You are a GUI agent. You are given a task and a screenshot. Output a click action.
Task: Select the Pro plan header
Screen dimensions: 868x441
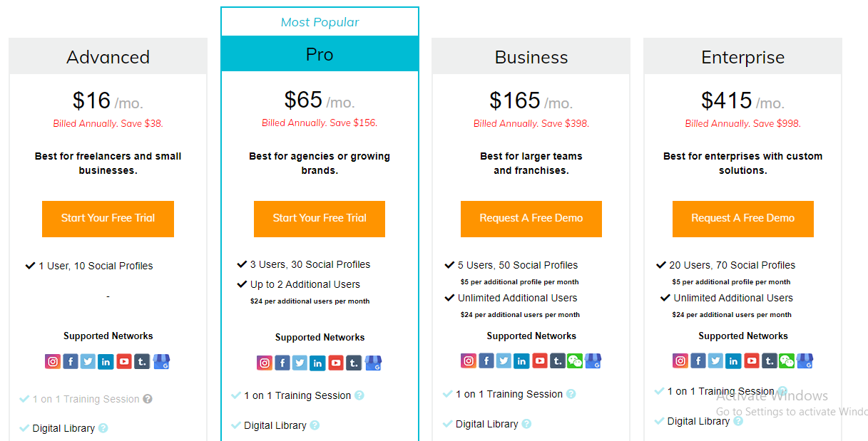click(x=320, y=54)
